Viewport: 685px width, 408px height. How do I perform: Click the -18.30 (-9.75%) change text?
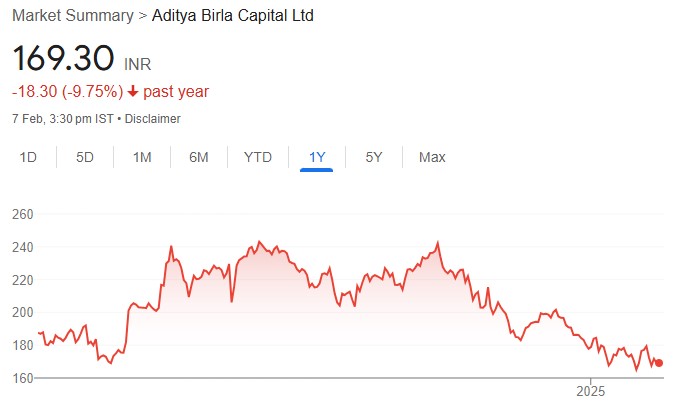tap(67, 92)
